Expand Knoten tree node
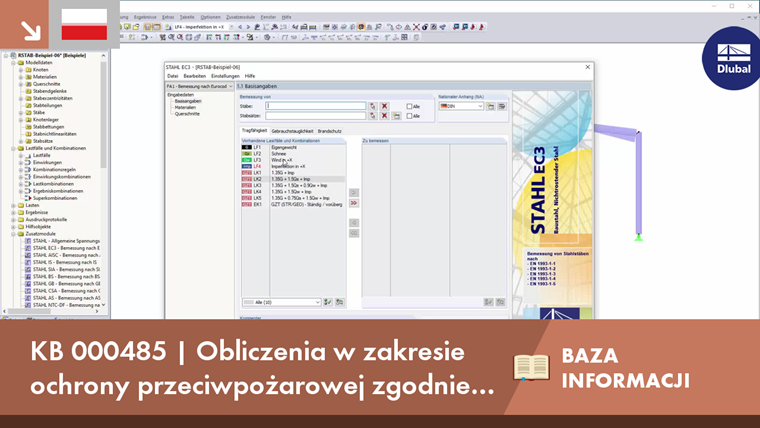760x428 pixels. (21, 70)
